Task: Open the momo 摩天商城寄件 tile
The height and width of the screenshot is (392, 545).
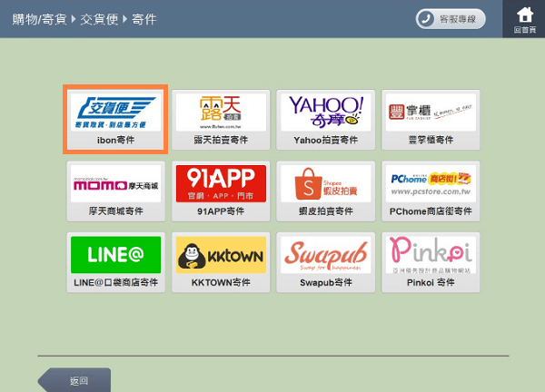Action: (x=115, y=191)
